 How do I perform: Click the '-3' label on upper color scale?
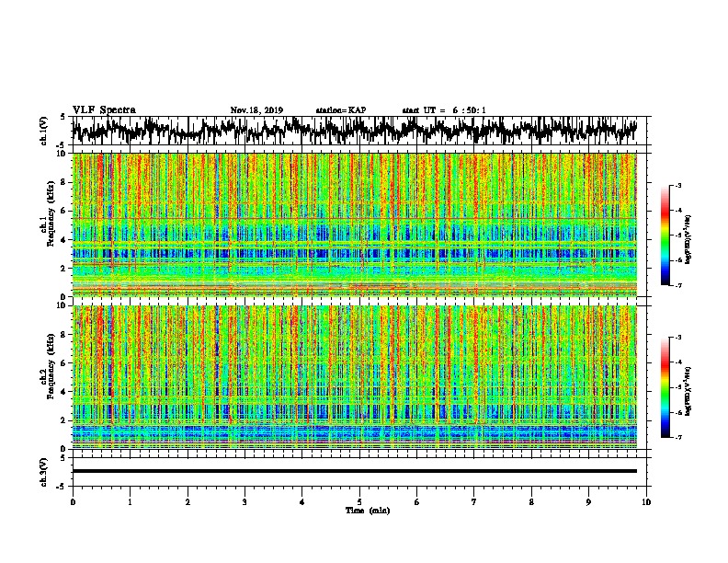click(677, 185)
